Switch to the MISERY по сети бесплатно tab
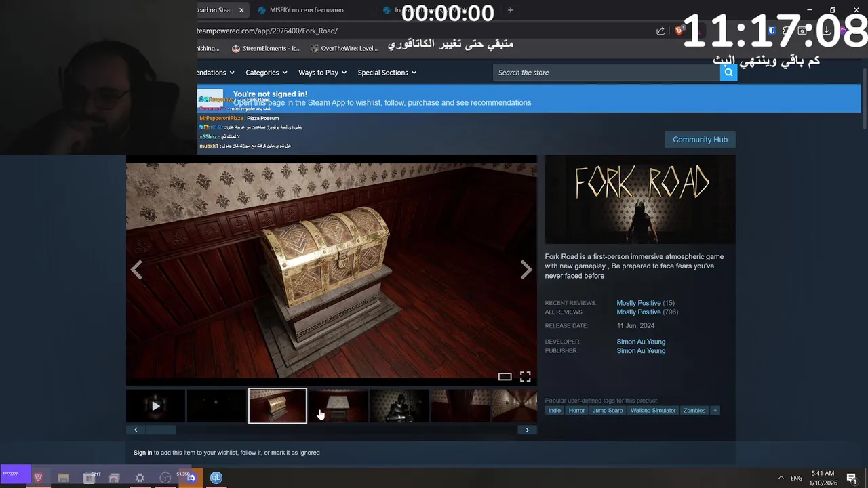 (x=307, y=10)
